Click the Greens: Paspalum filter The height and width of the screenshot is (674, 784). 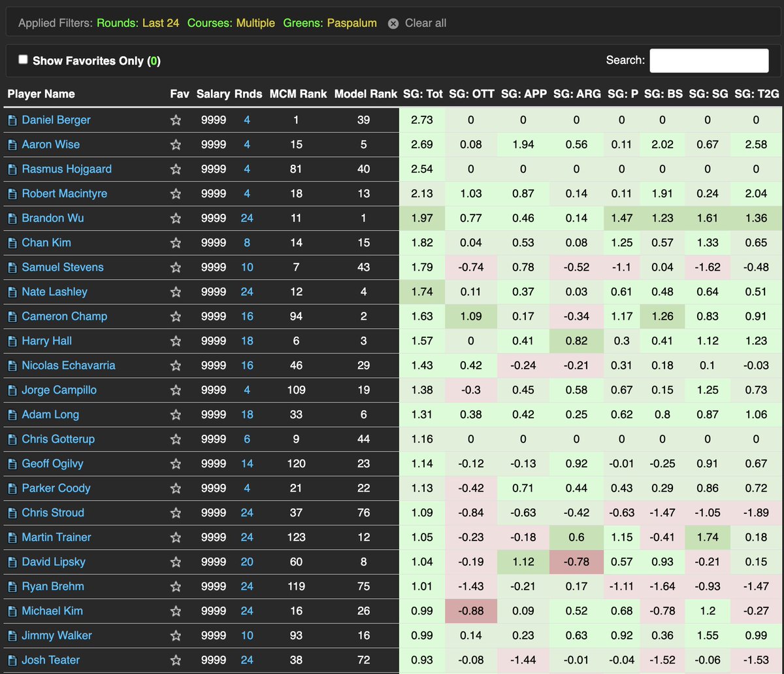(330, 23)
